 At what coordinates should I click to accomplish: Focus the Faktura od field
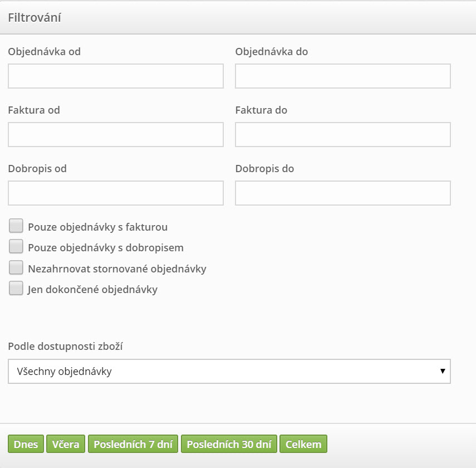(116, 135)
